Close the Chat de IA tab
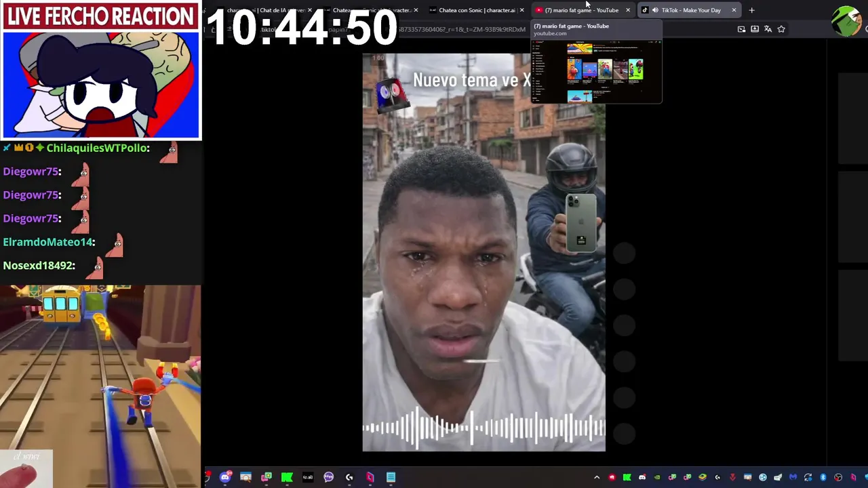This screenshot has height=488, width=868. click(x=310, y=10)
